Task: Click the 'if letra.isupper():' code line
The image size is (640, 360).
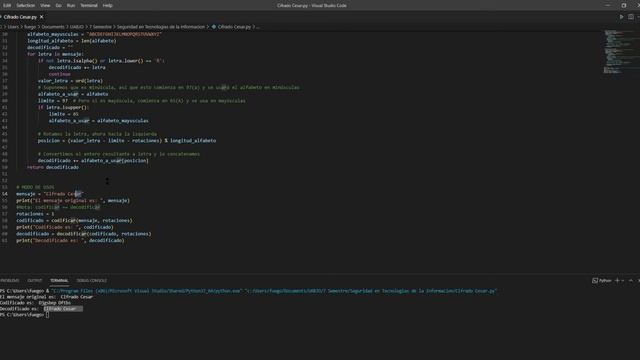Action: (x=63, y=107)
